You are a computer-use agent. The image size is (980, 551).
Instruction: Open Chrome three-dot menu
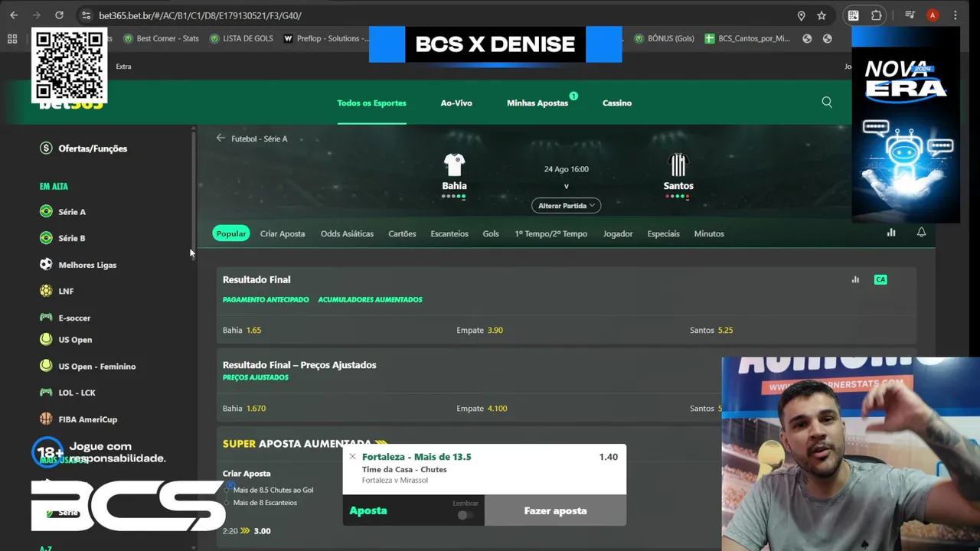[x=955, y=15]
